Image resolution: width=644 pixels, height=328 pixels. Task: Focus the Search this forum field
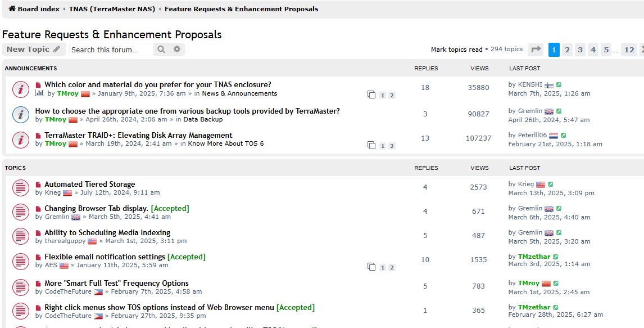pyautogui.click(x=111, y=50)
